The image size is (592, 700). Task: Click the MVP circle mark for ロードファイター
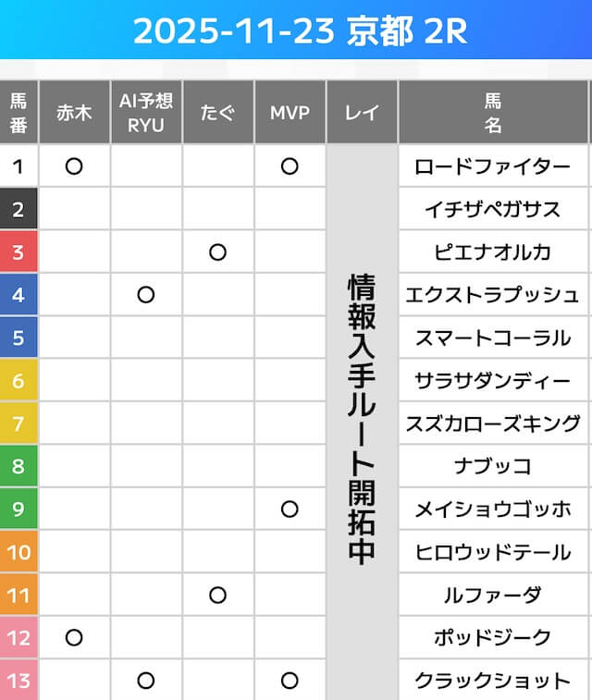click(x=290, y=166)
